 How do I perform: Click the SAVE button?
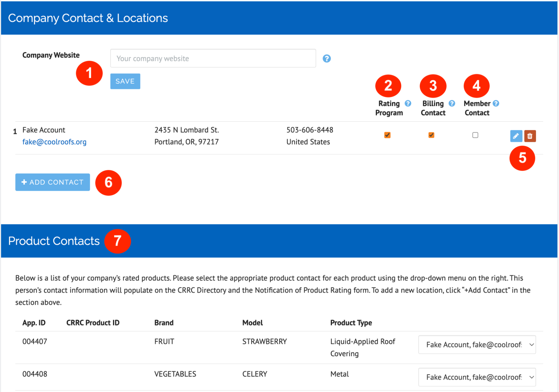tap(125, 81)
